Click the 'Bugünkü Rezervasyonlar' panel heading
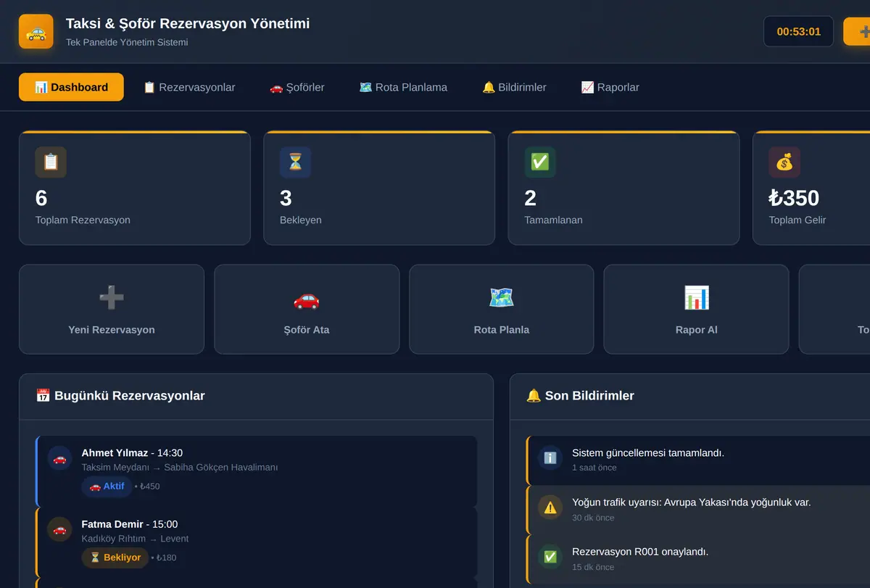 [120, 396]
